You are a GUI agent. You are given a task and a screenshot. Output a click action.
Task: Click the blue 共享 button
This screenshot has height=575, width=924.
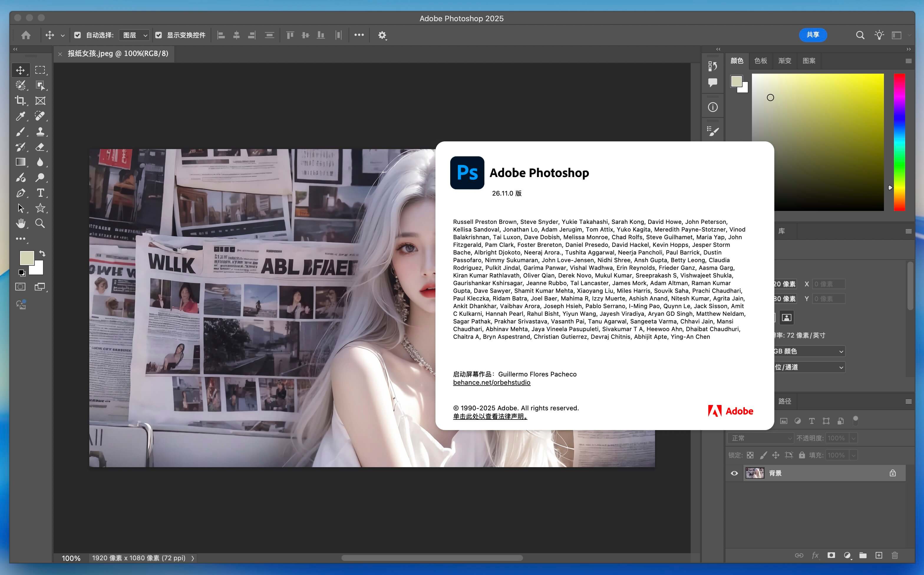[813, 34]
